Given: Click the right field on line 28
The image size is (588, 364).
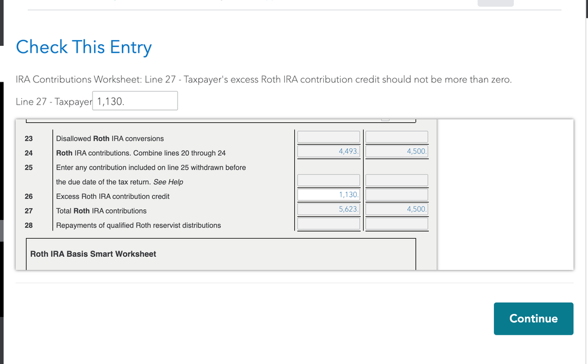Looking at the screenshot, I should click(x=397, y=223).
